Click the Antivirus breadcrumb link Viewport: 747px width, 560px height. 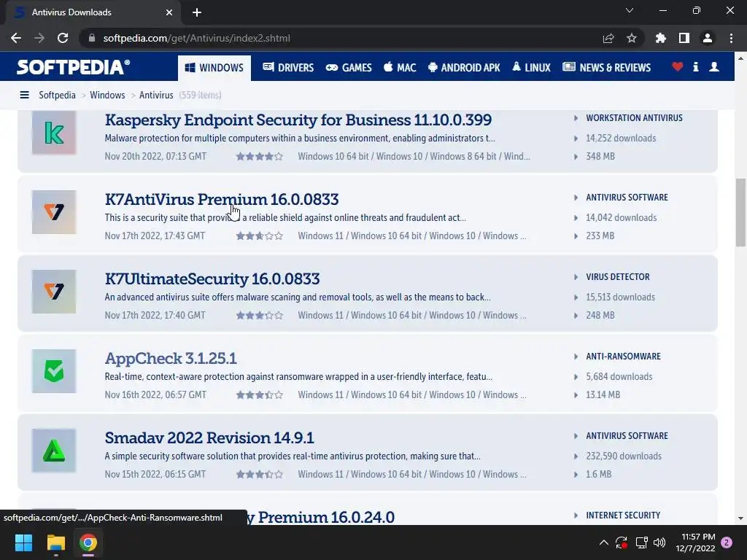(x=156, y=96)
